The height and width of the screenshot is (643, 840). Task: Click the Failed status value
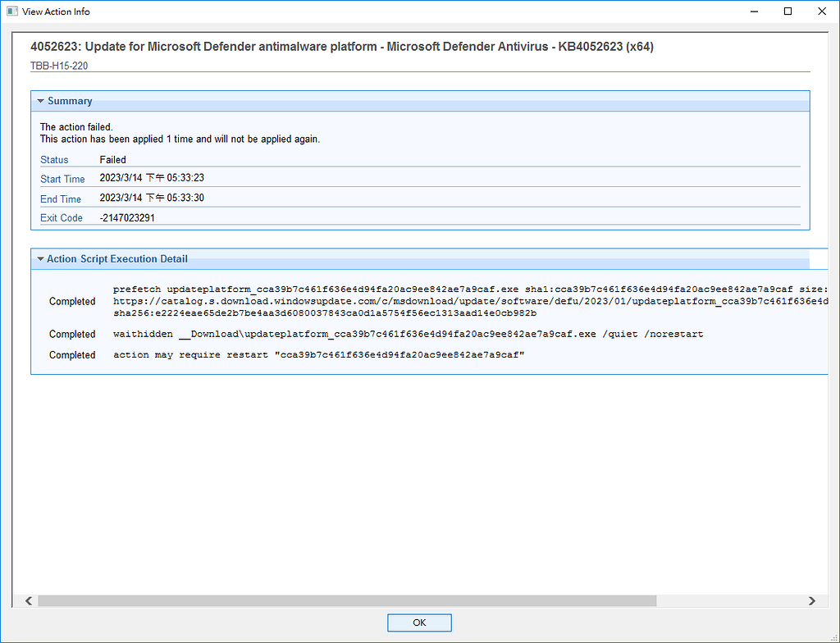pyautogui.click(x=112, y=159)
